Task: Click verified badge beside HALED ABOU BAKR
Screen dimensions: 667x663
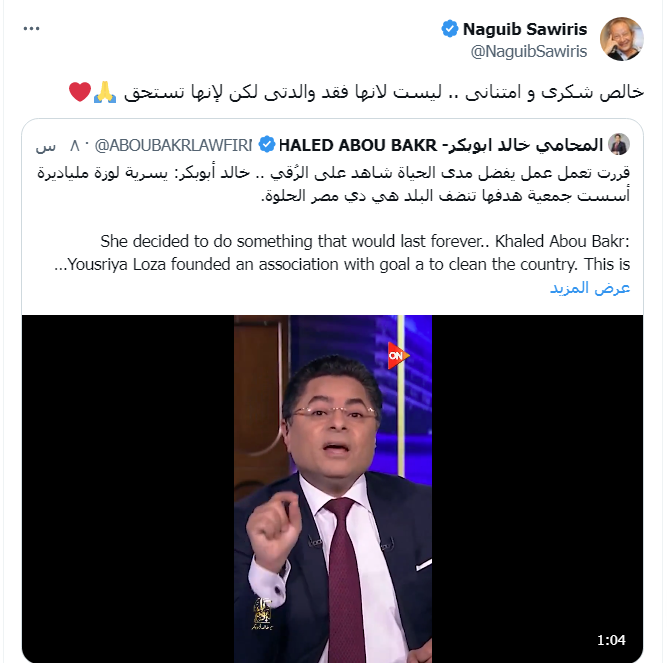Action: [267, 145]
